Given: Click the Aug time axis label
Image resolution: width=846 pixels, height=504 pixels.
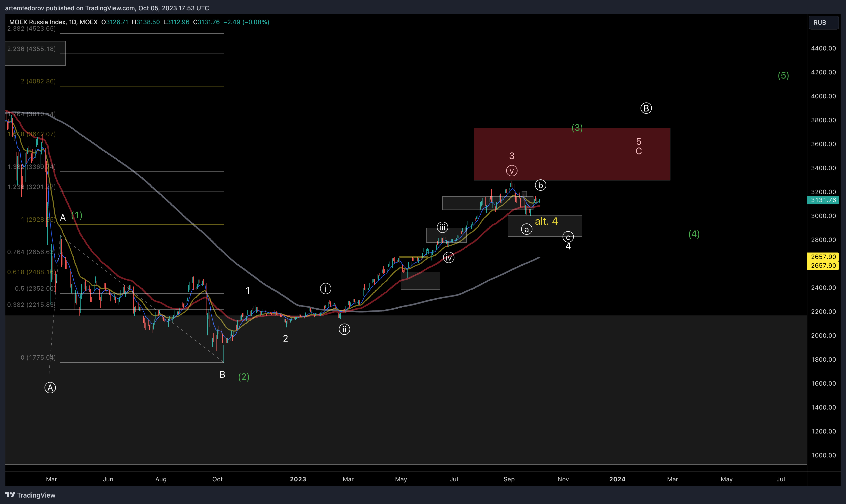Looking at the screenshot, I should (x=161, y=479).
